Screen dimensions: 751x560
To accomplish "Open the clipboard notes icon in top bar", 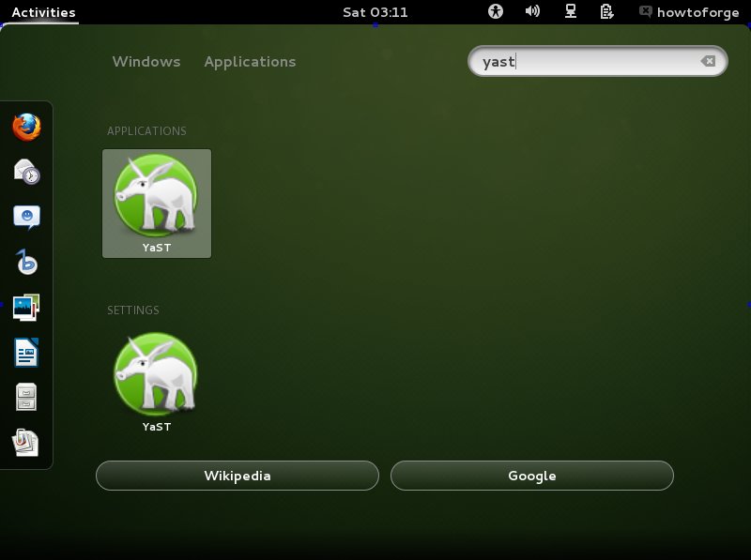I will [x=606, y=11].
